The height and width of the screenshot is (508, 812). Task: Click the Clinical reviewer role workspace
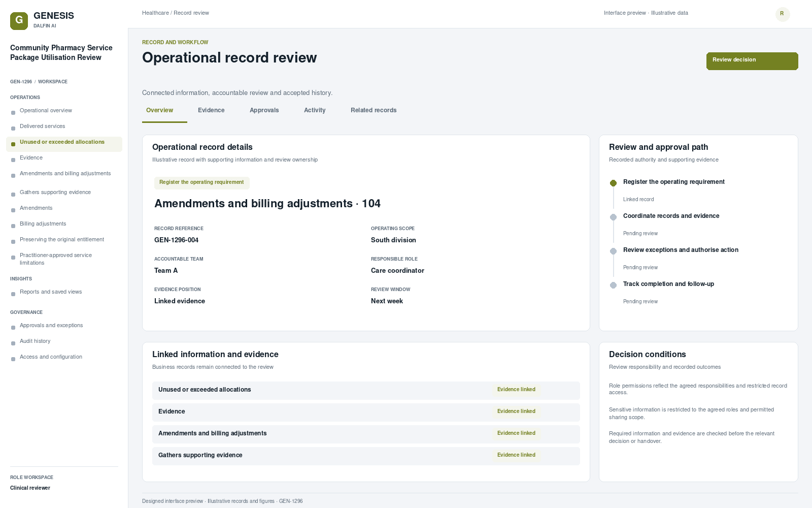pos(30,488)
